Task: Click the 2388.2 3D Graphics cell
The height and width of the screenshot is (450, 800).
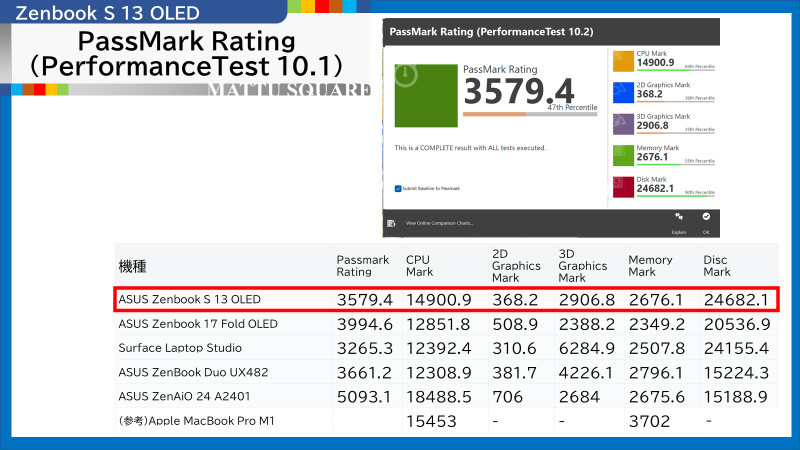Action: [x=586, y=324]
